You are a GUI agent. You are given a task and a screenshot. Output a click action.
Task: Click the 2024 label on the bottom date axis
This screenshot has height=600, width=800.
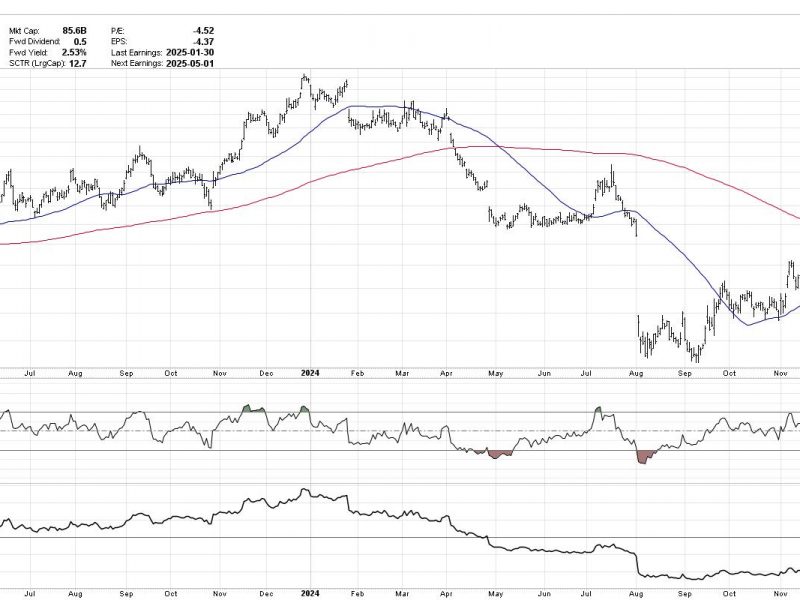[x=310, y=593]
